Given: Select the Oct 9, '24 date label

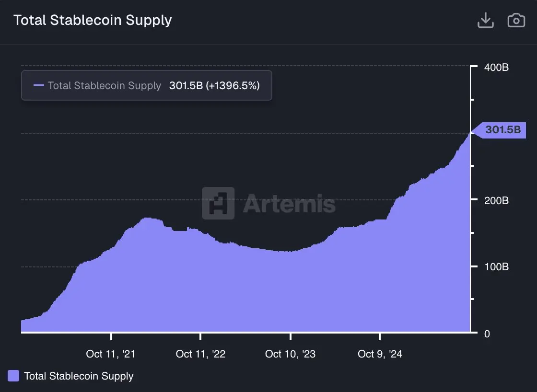Looking at the screenshot, I should 380,354.
